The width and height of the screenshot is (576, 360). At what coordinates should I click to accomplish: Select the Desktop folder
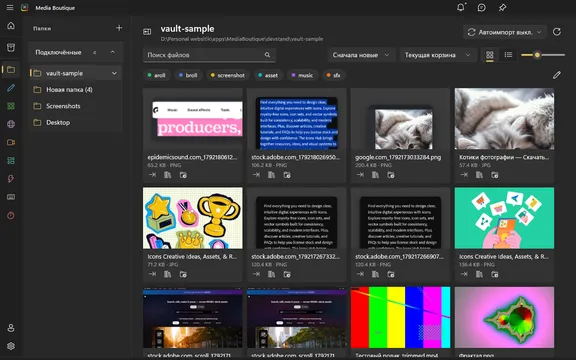(x=76, y=123)
